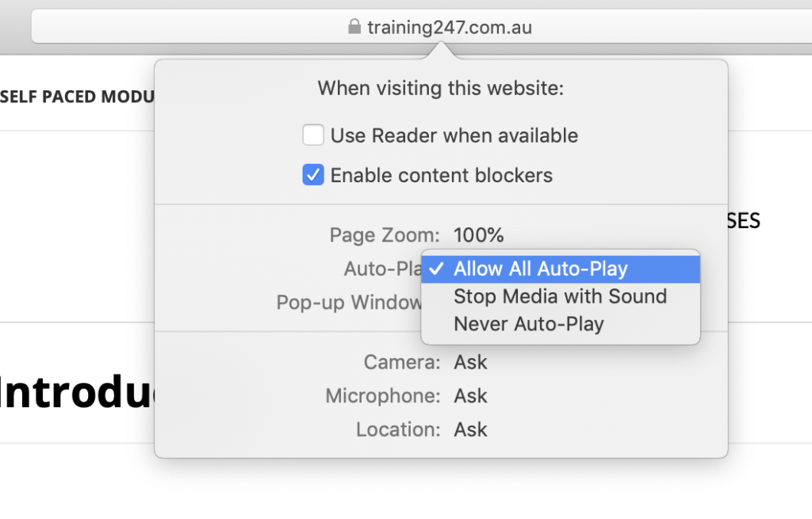
Task: Uncheck Enable content blockers checkbox
Action: tap(313, 175)
